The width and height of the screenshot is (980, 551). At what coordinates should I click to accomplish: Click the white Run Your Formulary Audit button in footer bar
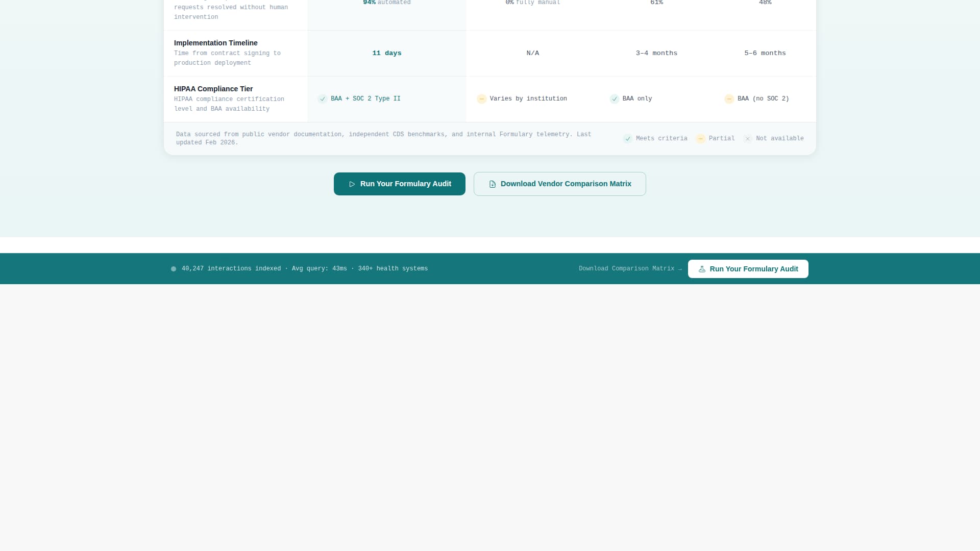tap(748, 269)
